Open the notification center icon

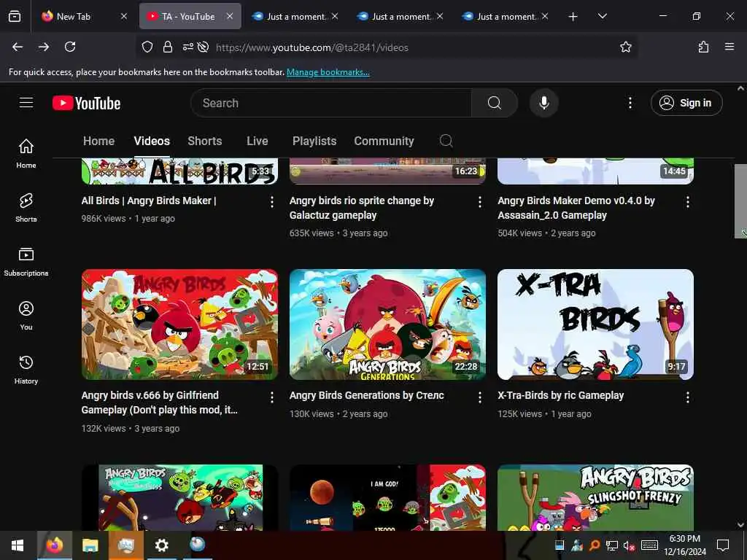(723, 545)
